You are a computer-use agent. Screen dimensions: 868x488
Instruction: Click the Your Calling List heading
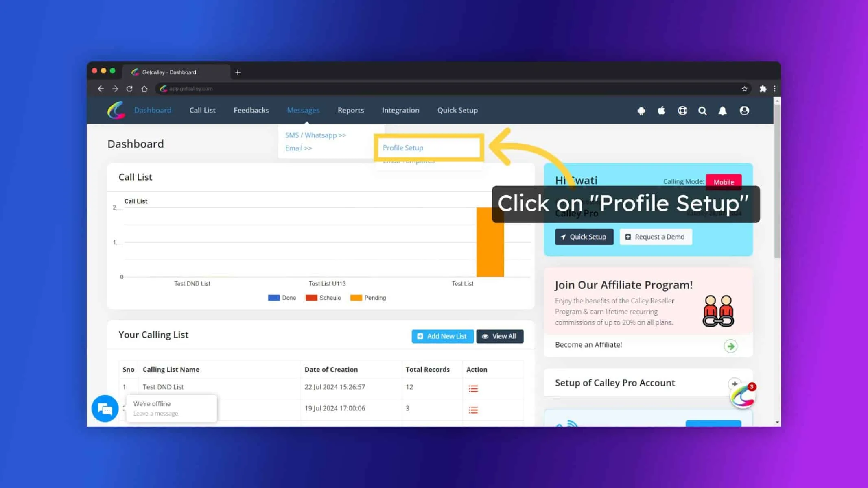coord(153,335)
